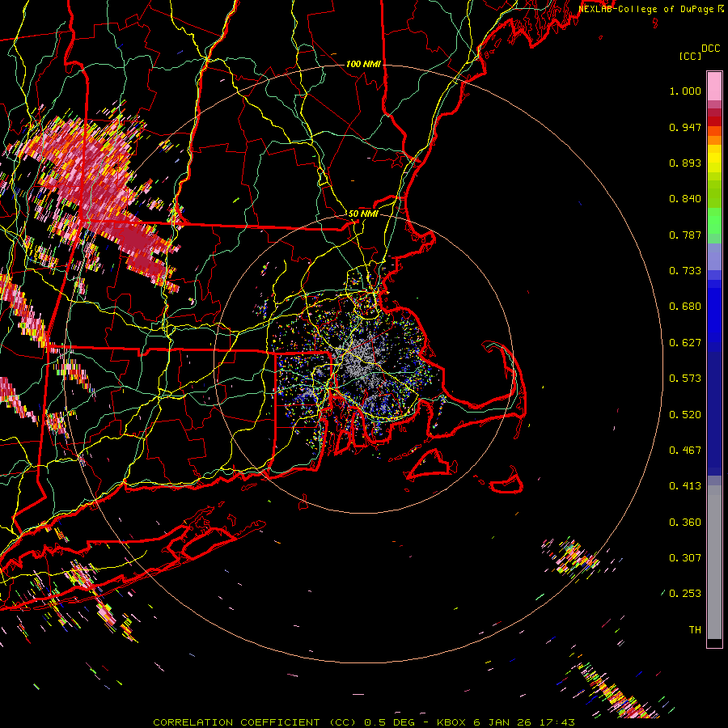Click the 1.000 colorbar value
The image size is (728, 728).
pyautogui.click(x=685, y=91)
